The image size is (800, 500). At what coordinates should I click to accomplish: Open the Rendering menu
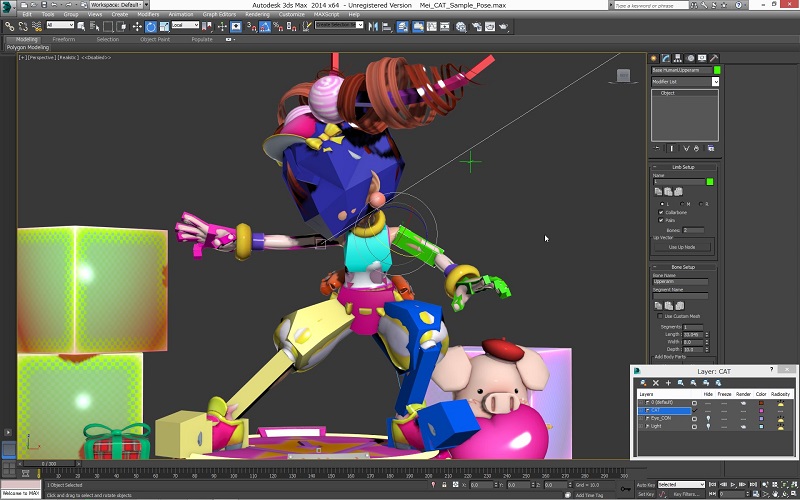[257, 14]
